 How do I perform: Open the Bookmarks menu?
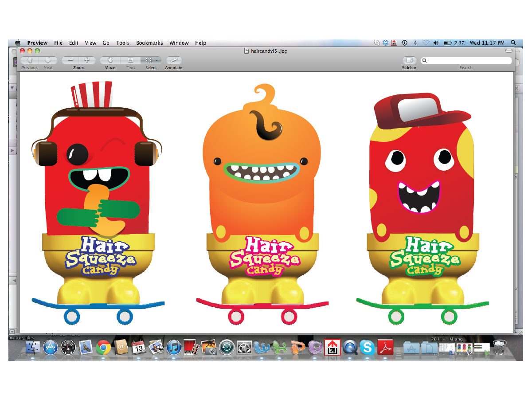pos(149,43)
